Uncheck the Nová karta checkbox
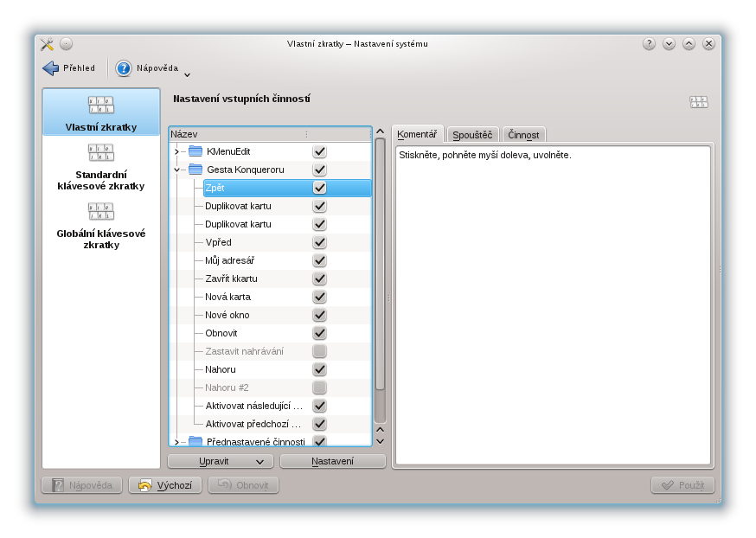 [x=320, y=297]
